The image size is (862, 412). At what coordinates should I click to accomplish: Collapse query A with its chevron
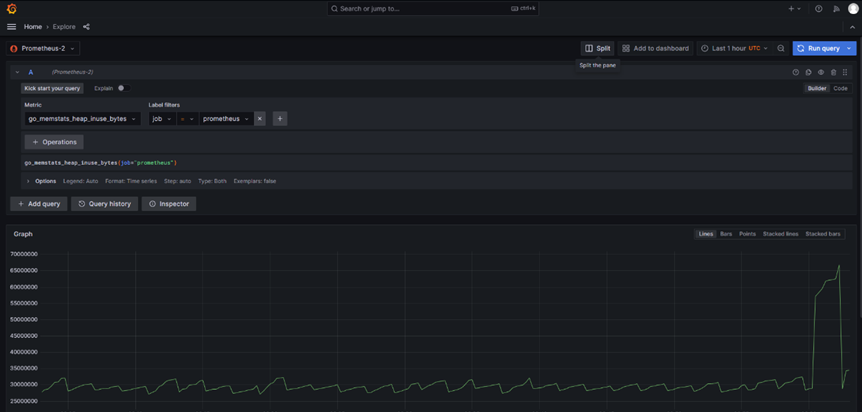(17, 72)
